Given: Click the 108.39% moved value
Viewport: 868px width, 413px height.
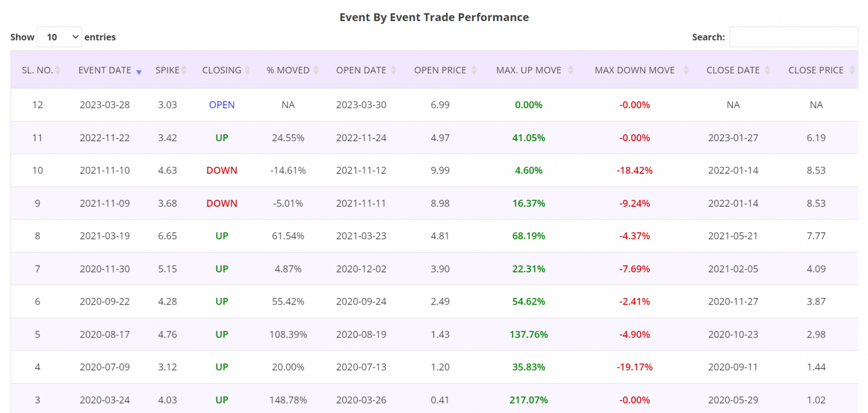Looking at the screenshot, I should (x=288, y=335).
